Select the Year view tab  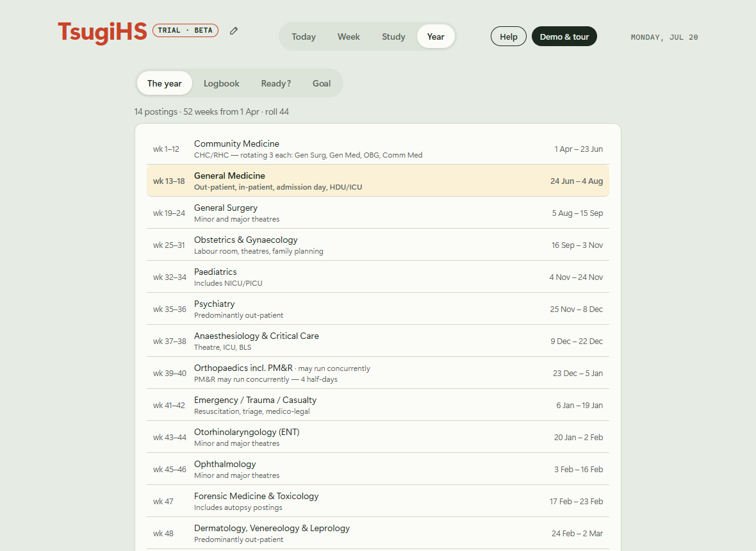[x=436, y=37]
